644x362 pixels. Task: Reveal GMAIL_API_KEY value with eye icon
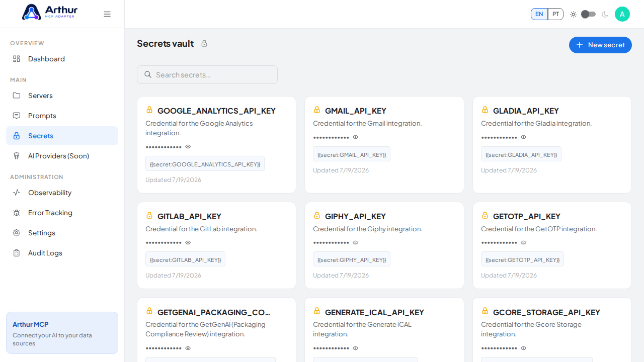click(x=356, y=137)
